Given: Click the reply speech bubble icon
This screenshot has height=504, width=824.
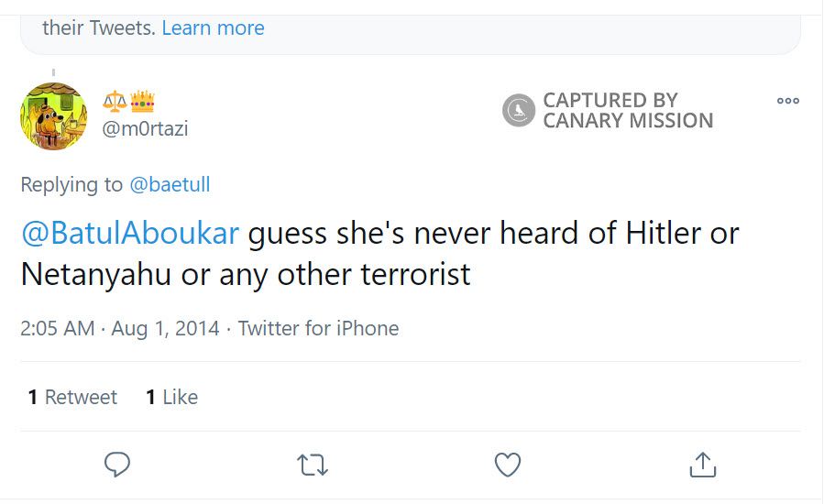Looking at the screenshot, I should [x=117, y=465].
